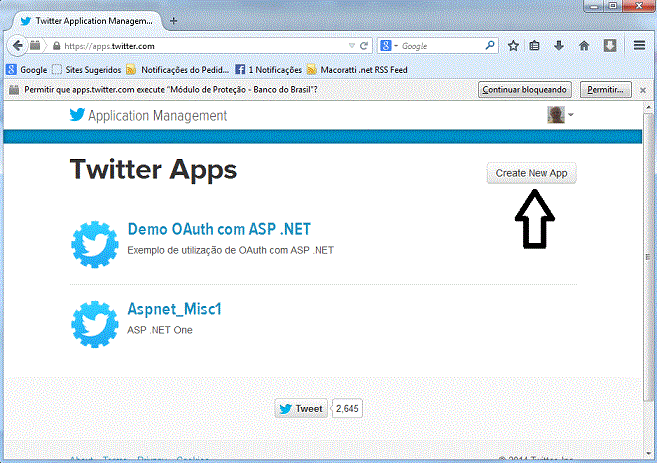Bookmark this page with the star icon

click(513, 46)
